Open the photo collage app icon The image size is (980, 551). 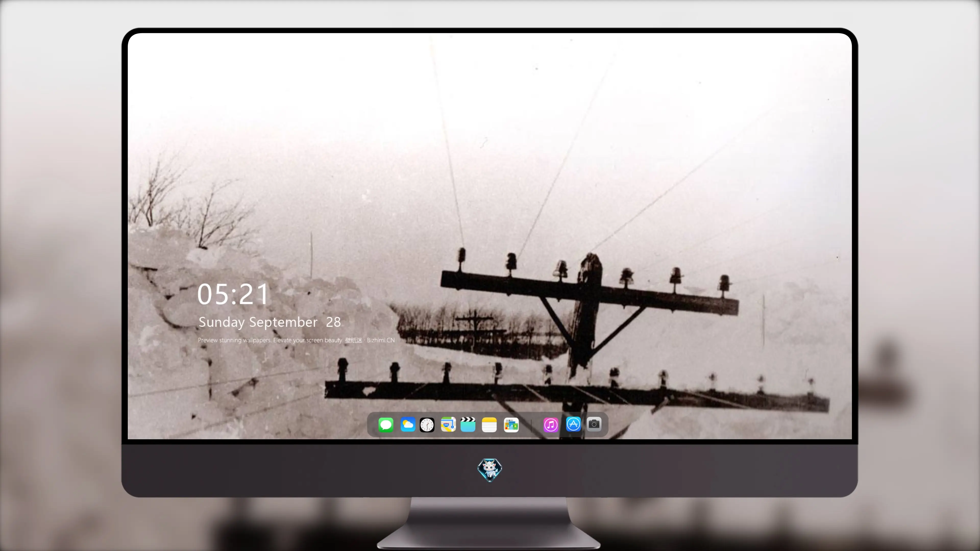point(511,425)
